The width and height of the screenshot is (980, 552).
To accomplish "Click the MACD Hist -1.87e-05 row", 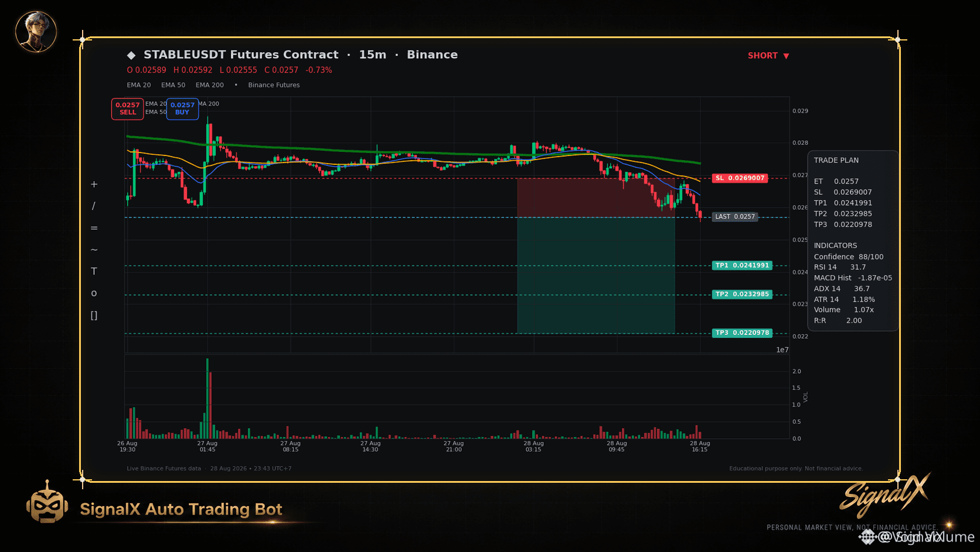I will (x=853, y=277).
